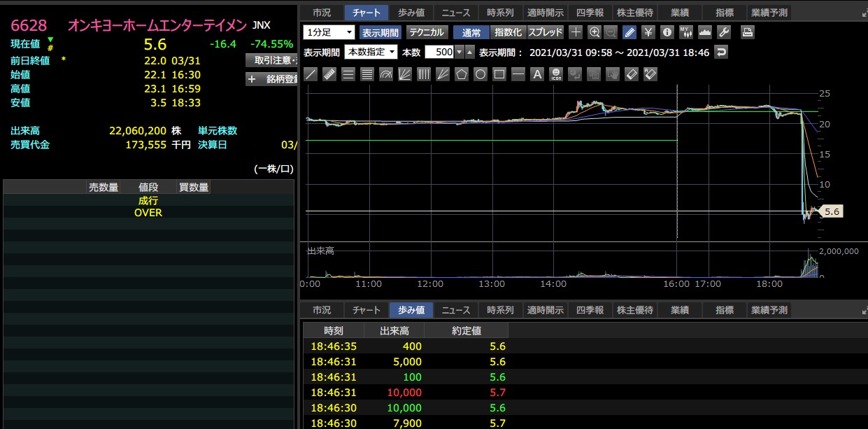Open the ニュース tab in the top panel
Image resolution: width=868 pixels, height=429 pixels.
tap(456, 13)
